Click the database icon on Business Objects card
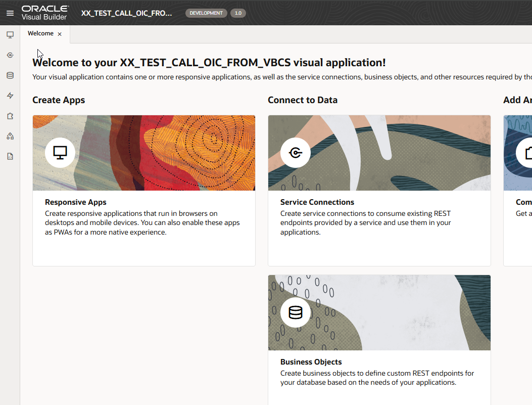This screenshot has height=405, width=532. coord(295,312)
